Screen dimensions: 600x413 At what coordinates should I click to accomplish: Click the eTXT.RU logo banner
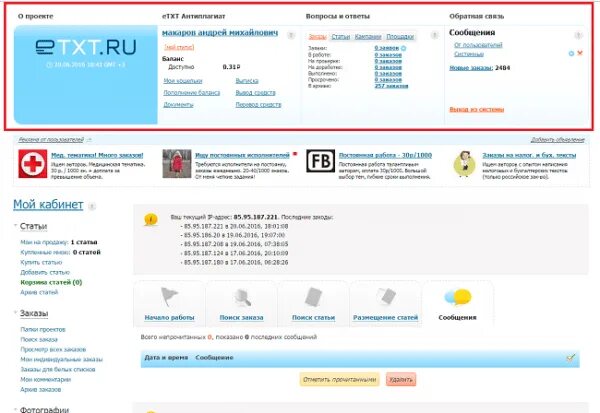pyautogui.click(x=86, y=75)
